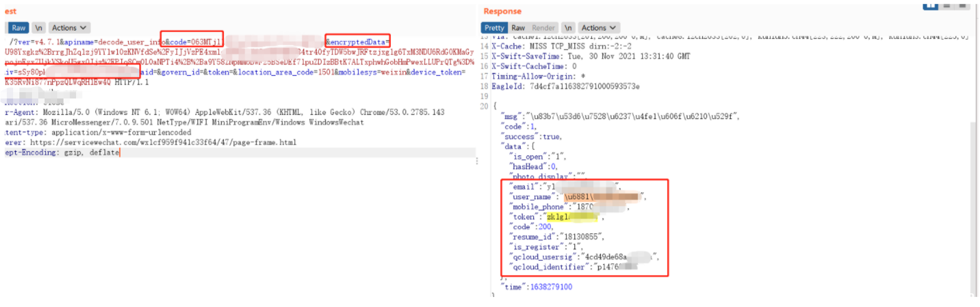Open the request Actions dropdown

69,28
